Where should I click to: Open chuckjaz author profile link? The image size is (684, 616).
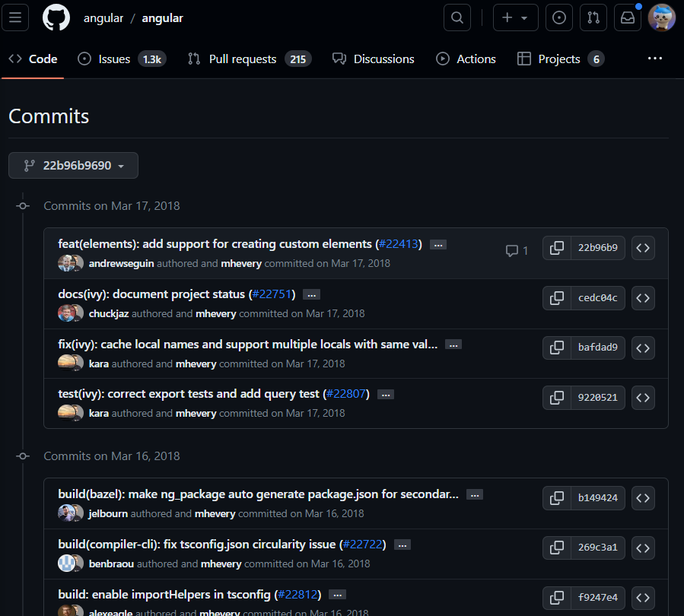coord(109,313)
